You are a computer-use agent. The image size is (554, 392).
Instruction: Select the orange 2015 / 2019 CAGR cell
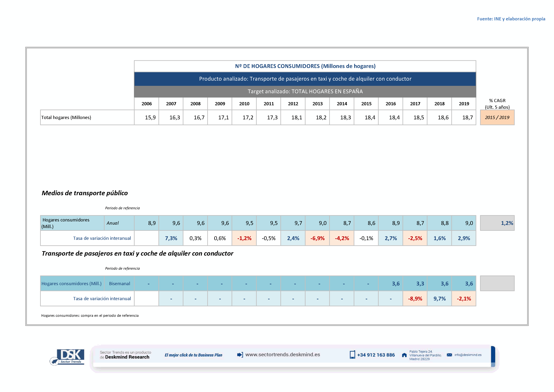pyautogui.click(x=497, y=118)
